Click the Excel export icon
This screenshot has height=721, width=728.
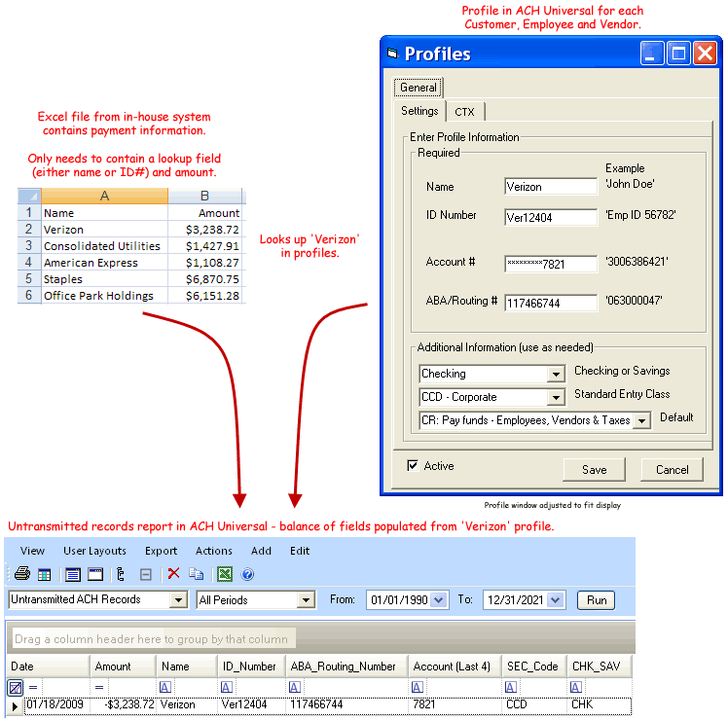click(225, 574)
